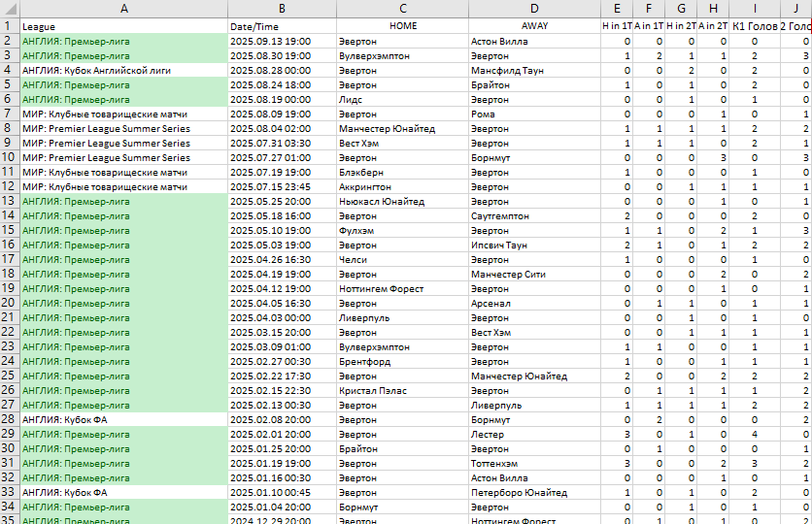This screenshot has height=524, width=812.
Task: Click the Ньюкасл Юнайтед home cell
Action: coord(402,201)
